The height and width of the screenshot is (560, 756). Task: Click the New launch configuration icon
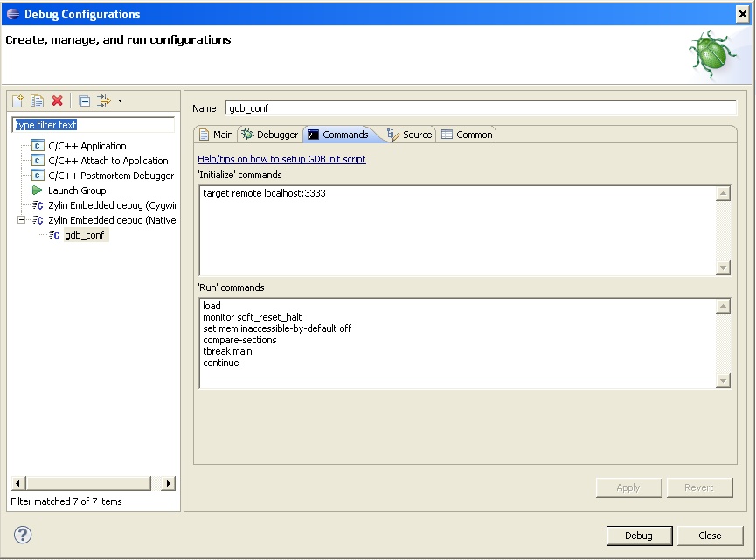click(17, 101)
